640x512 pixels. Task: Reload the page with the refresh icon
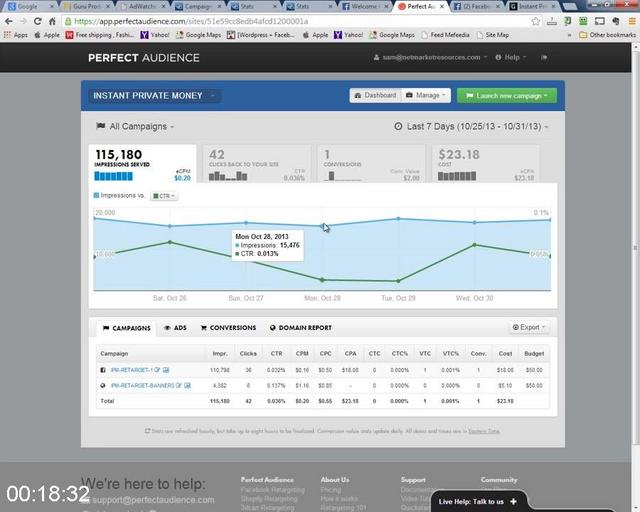click(x=38, y=21)
